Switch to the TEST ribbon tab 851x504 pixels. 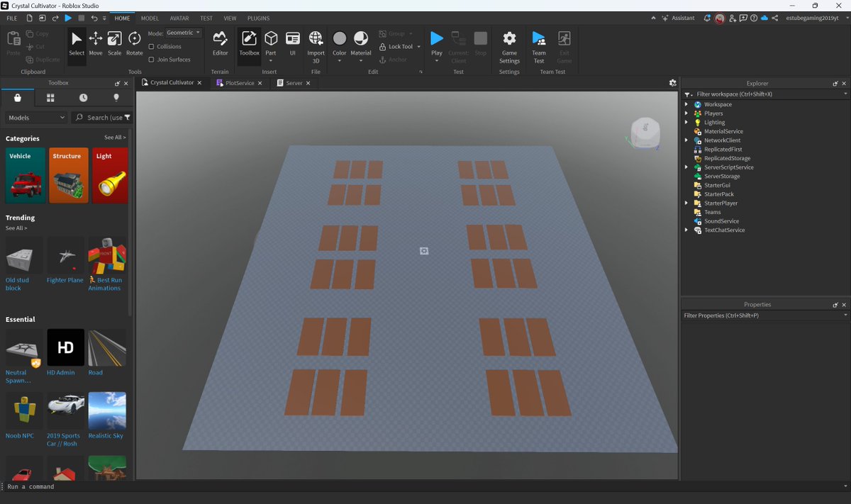point(206,18)
